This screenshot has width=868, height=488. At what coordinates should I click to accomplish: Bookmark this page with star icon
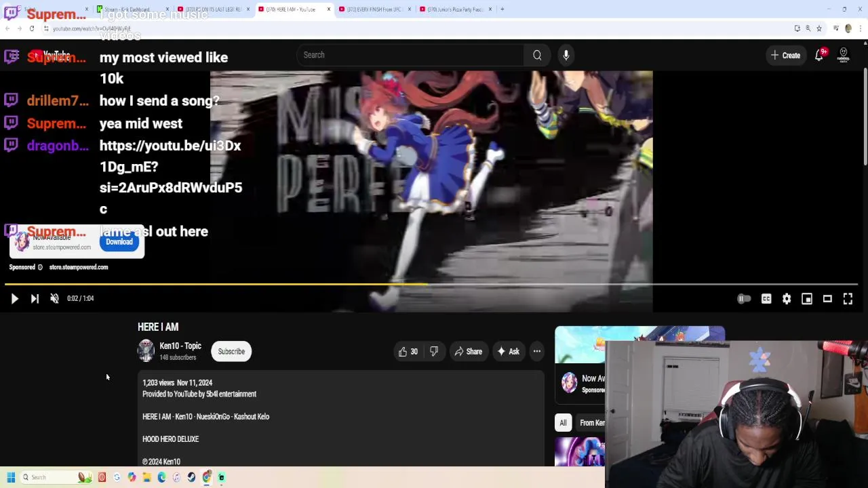pos(819,28)
